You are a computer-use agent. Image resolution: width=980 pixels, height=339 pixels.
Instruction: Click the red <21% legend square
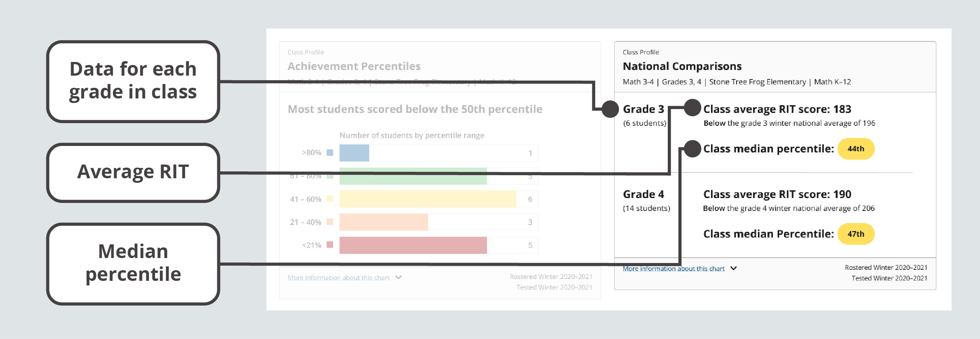coord(330,245)
